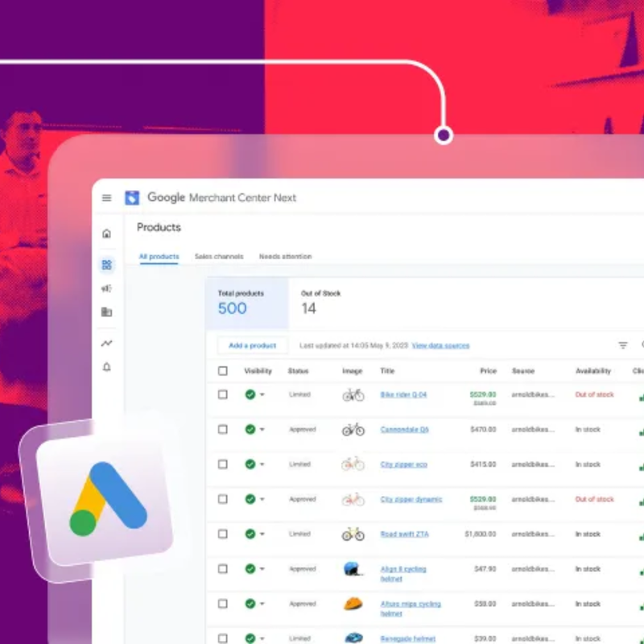This screenshot has height=644, width=644.
Task: Click visibility check icon for Altura mips helmet
Action: click(x=250, y=605)
